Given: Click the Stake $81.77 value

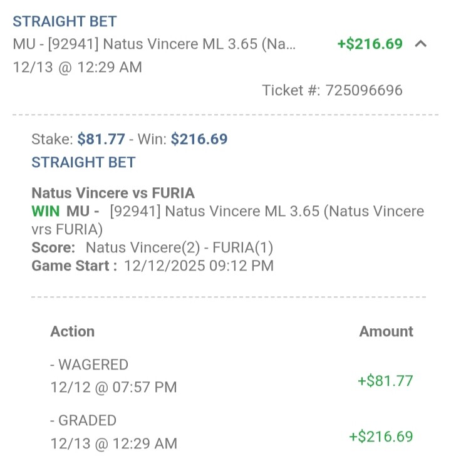Looking at the screenshot, I should click(x=101, y=139).
